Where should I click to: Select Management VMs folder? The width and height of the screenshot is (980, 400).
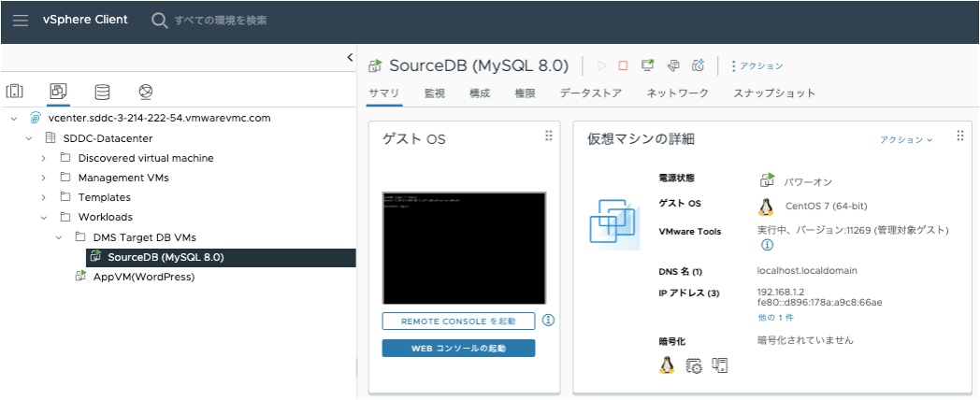click(123, 178)
